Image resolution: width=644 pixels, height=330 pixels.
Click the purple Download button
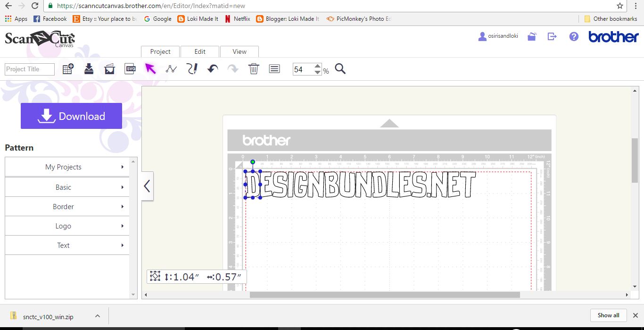(71, 116)
